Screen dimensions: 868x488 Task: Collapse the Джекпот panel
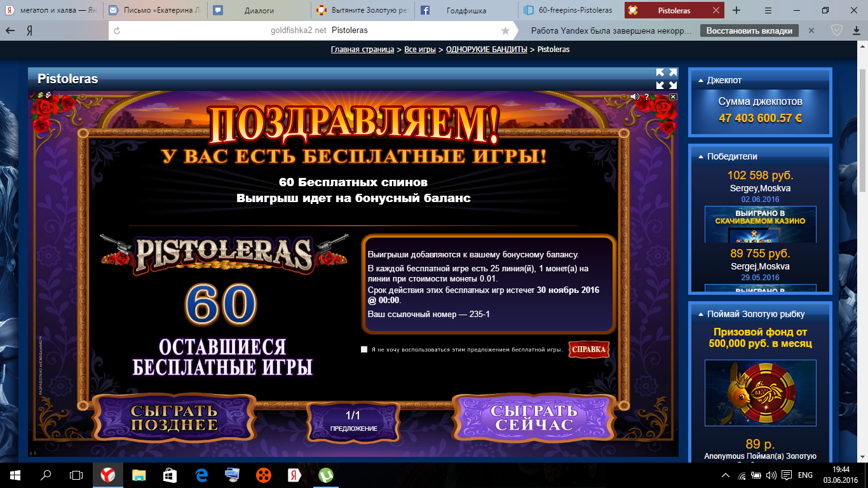point(701,81)
